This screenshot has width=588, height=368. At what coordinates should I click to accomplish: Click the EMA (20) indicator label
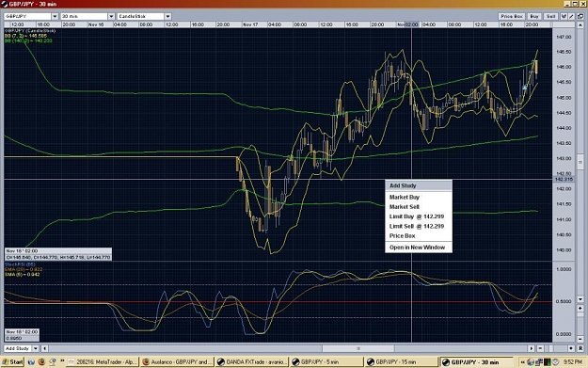click(x=24, y=269)
